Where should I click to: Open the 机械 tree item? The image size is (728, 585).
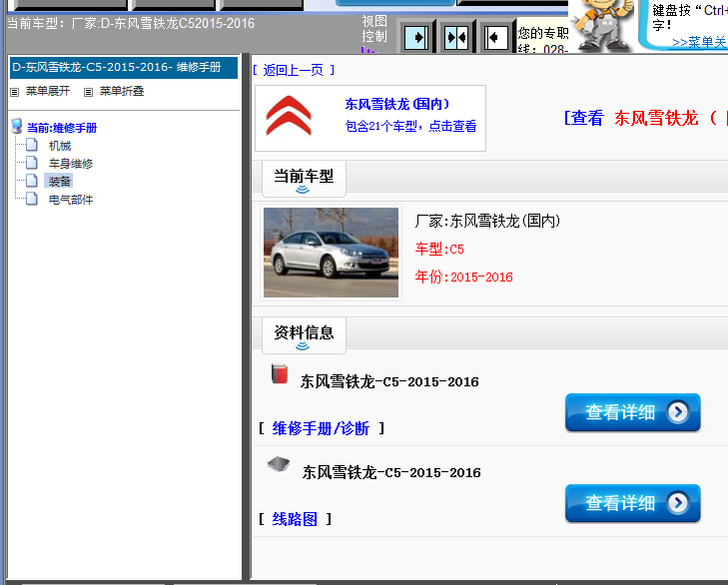coord(60,146)
